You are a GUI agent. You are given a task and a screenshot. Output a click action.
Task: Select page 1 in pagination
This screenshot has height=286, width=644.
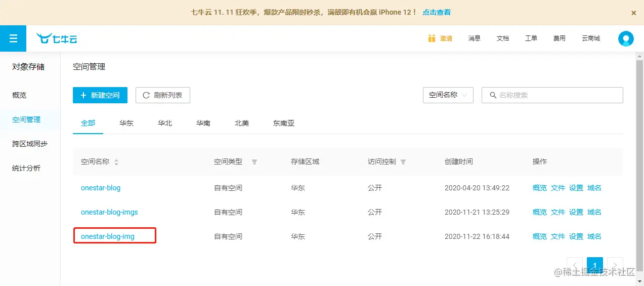595,265
